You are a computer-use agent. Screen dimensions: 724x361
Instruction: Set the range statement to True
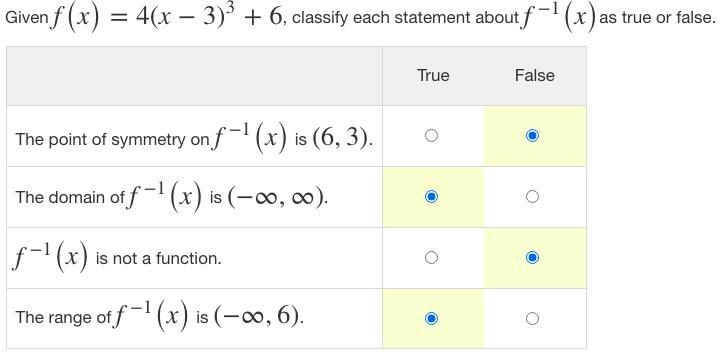431,319
